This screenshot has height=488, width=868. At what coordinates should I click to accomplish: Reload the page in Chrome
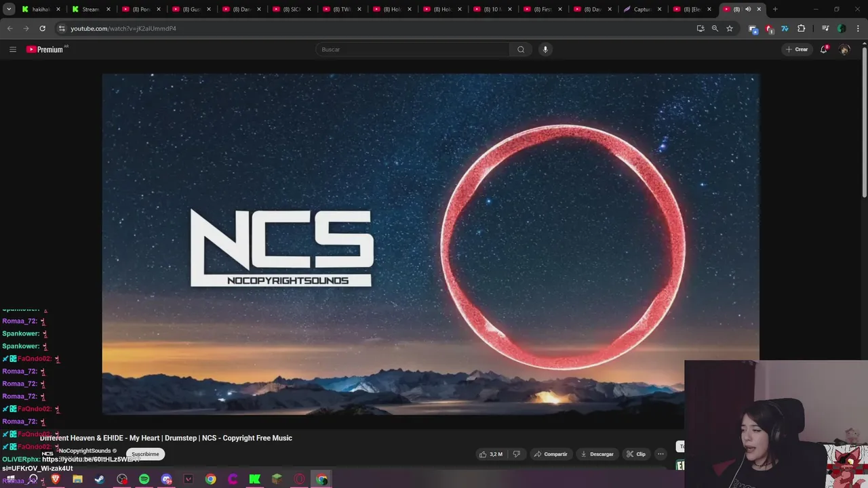coord(42,28)
